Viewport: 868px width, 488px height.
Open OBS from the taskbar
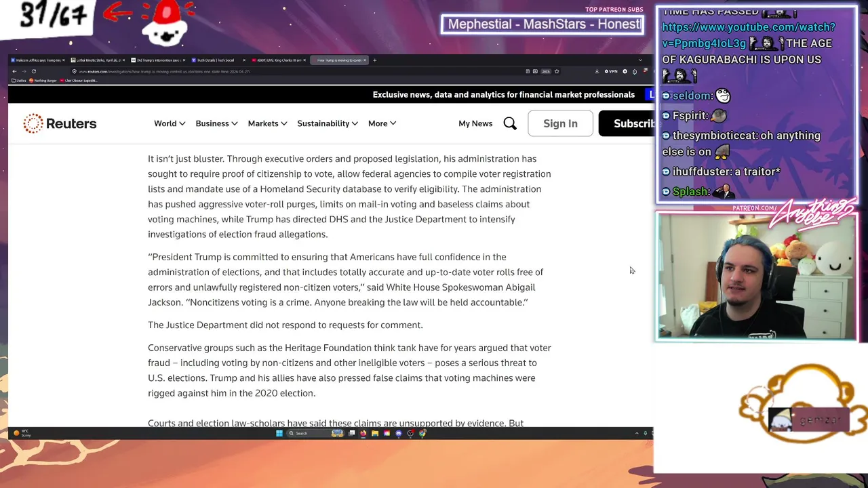pyautogui.click(x=410, y=433)
